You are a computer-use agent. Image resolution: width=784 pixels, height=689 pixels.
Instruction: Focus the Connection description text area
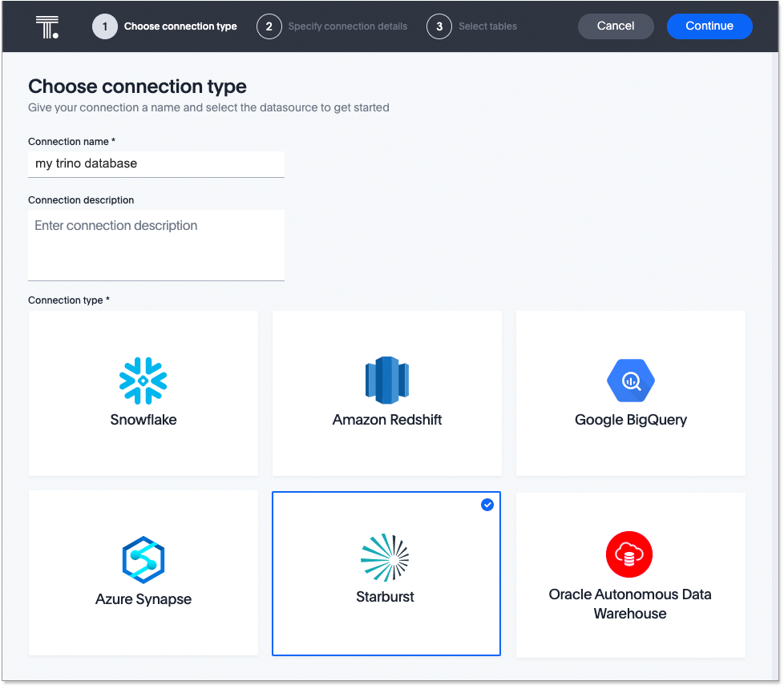156,244
